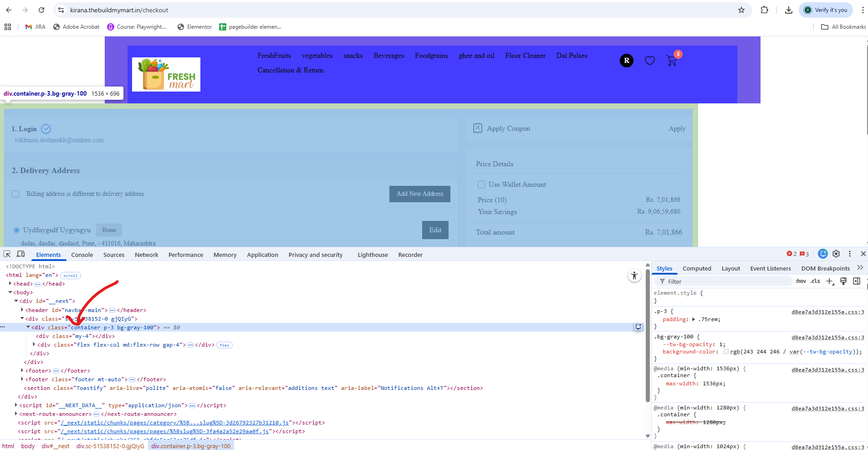Image resolution: width=868 pixels, height=450 pixels.
Task: Toggle the computed styles sidebar icon
Action: pos(857,281)
